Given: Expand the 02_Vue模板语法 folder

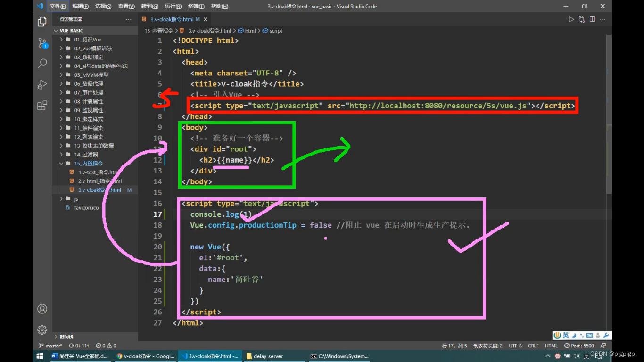Looking at the screenshot, I should tap(61, 49).
